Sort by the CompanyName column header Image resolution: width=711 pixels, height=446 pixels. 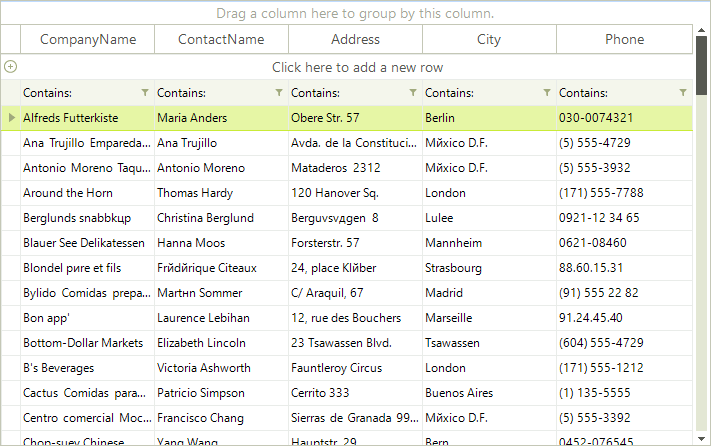pyautogui.click(x=88, y=39)
